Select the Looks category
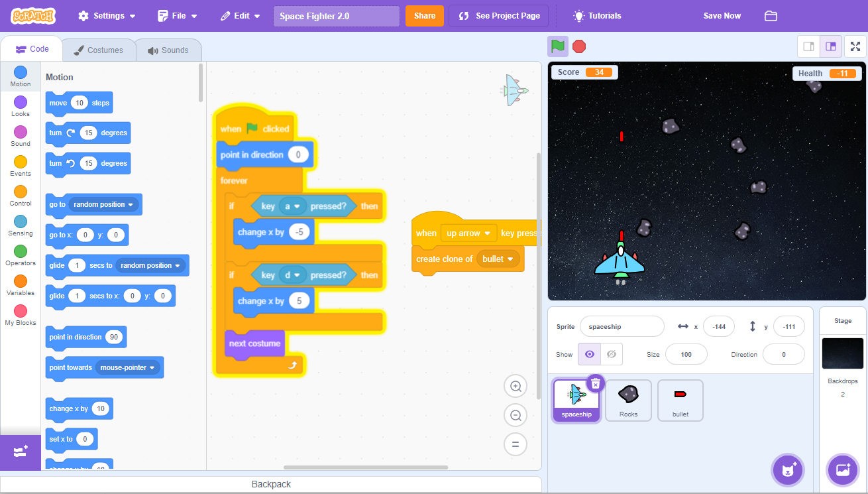Viewport: 868px width, 494px height. pyautogui.click(x=21, y=106)
